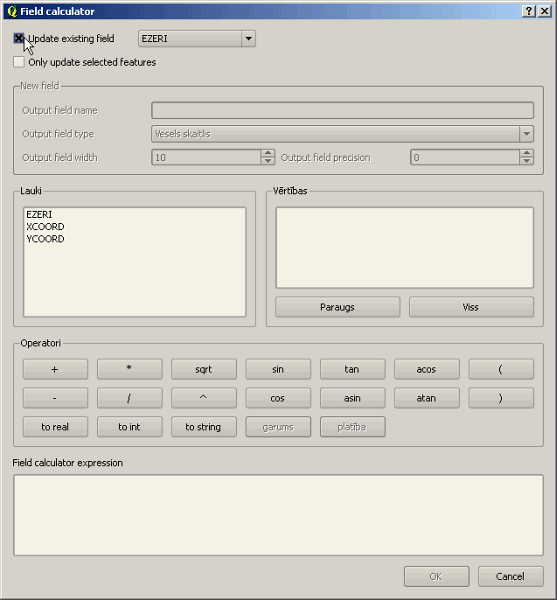Image resolution: width=557 pixels, height=600 pixels.
Task: Insert the division slash operator
Action: [129, 398]
